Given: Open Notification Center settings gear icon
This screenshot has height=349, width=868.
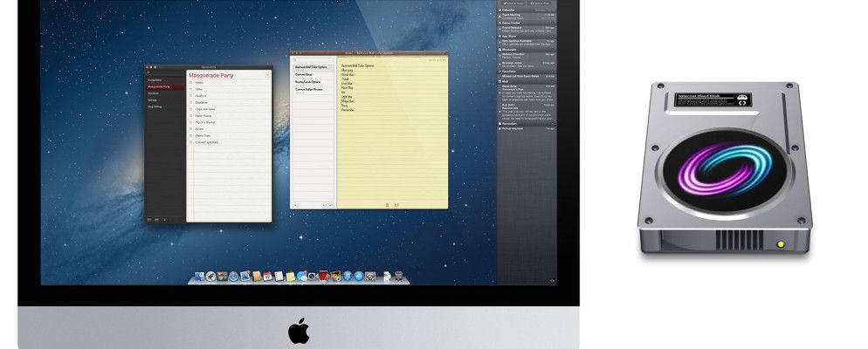Looking at the screenshot, I should (x=552, y=280).
